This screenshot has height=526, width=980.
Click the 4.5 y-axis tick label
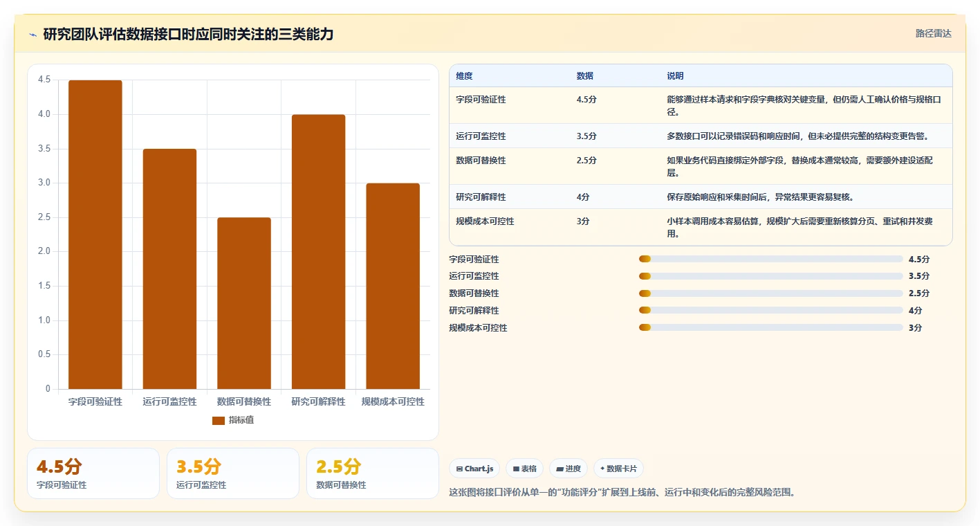click(x=44, y=80)
